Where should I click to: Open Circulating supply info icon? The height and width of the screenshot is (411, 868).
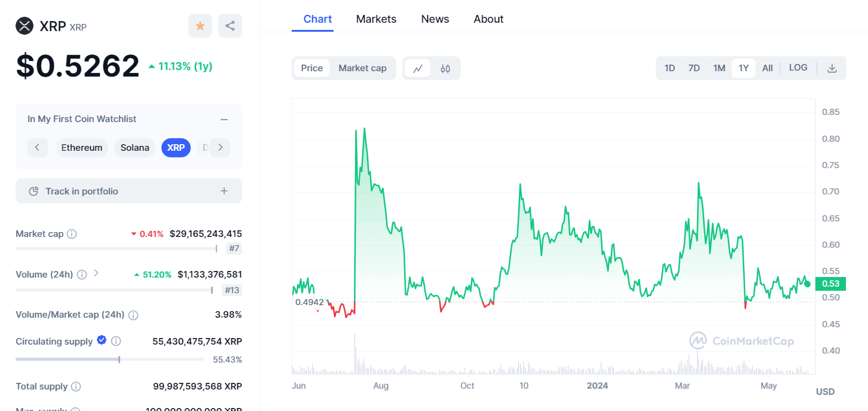pyautogui.click(x=116, y=341)
